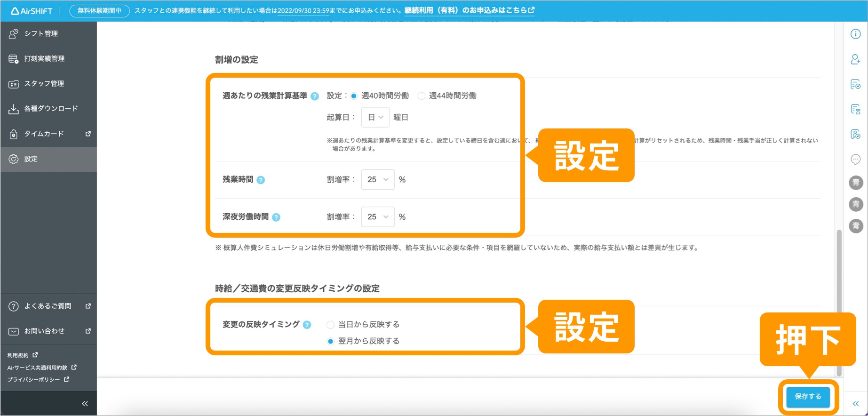Click help icon next to 残業時間
This screenshot has width=868, height=416.
click(261, 180)
